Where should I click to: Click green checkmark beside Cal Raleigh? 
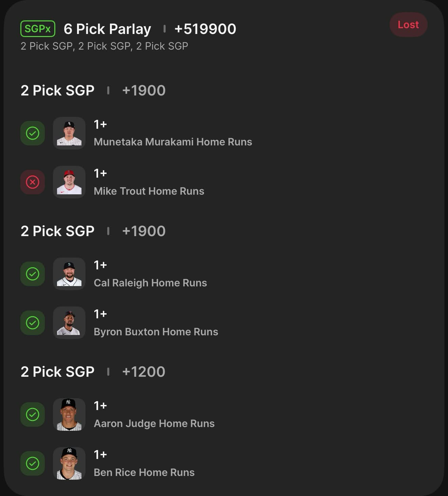tap(33, 274)
